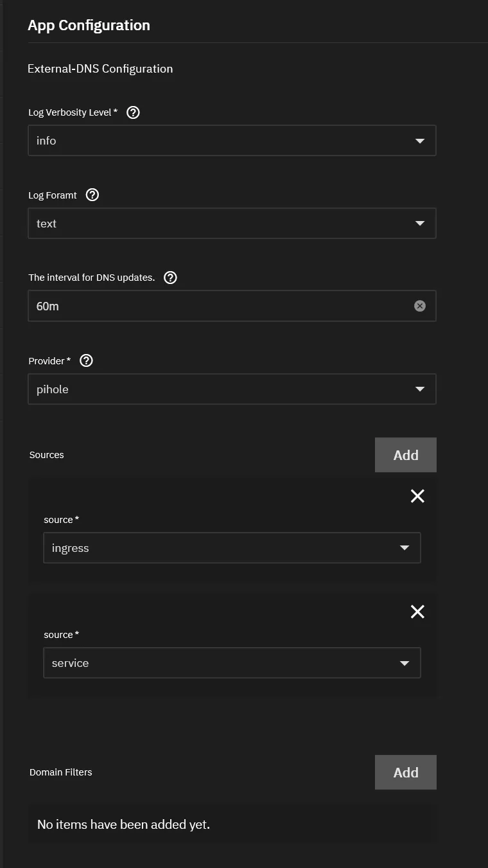This screenshot has height=868, width=488.
Task: Add a new Domain Filter
Action: [x=405, y=772]
